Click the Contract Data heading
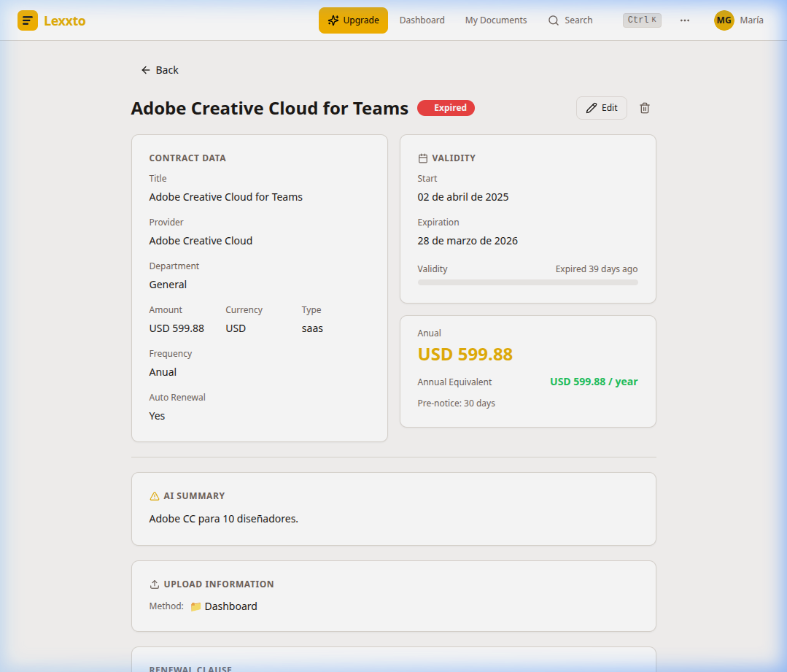The height and width of the screenshot is (672, 787). 187,158
